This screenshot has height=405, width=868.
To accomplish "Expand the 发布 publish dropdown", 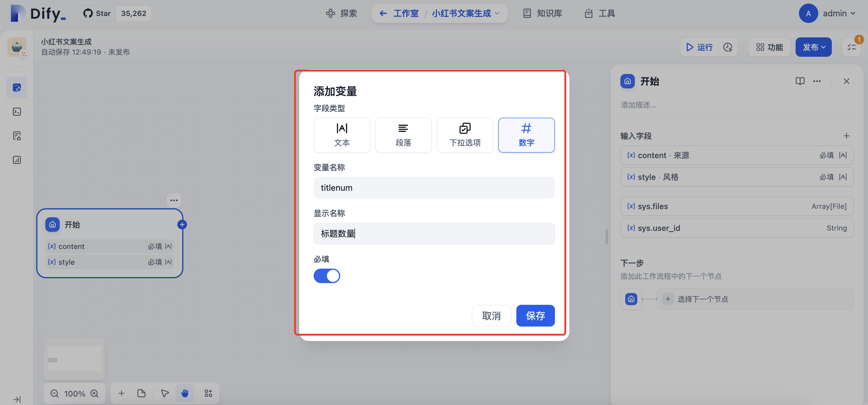I will point(813,47).
